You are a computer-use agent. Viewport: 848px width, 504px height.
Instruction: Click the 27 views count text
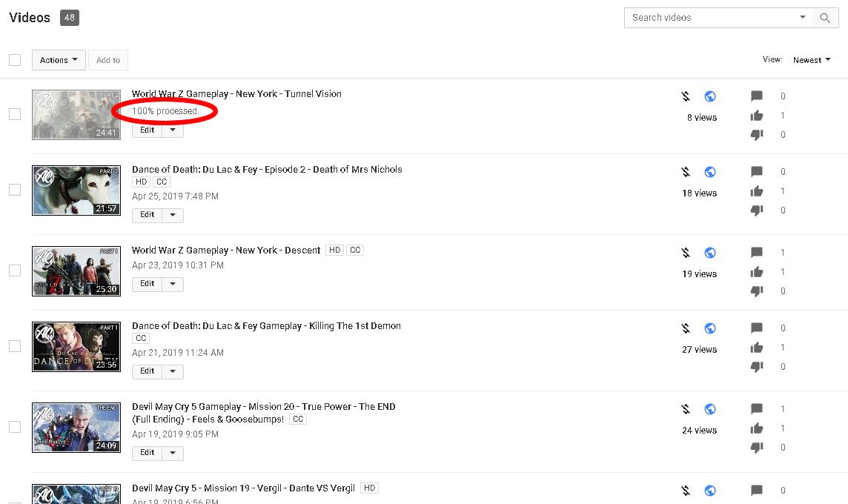click(x=699, y=350)
